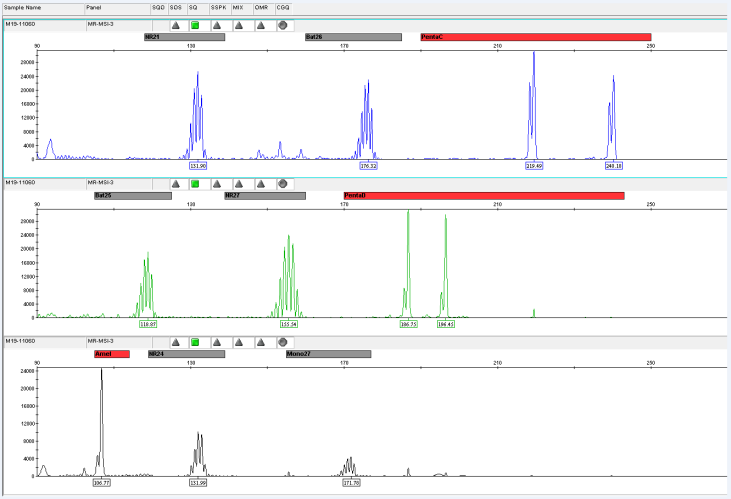Click the green SQ square in the green-trace row

coord(195,184)
